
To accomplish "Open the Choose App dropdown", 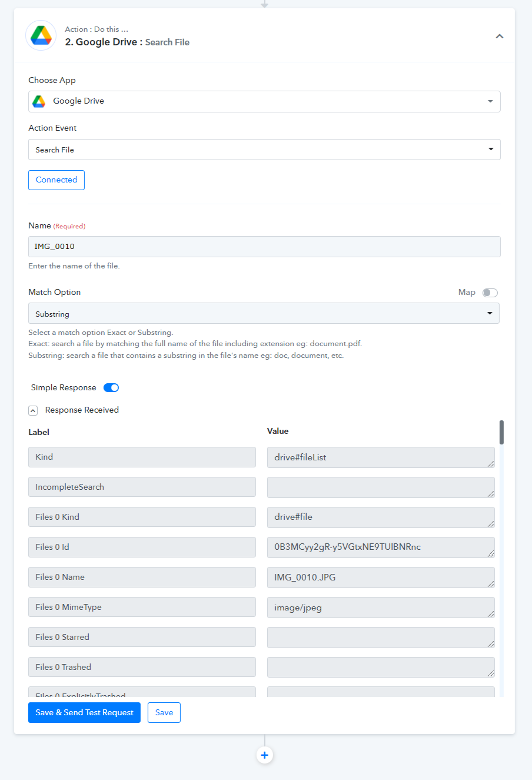I will coord(264,101).
